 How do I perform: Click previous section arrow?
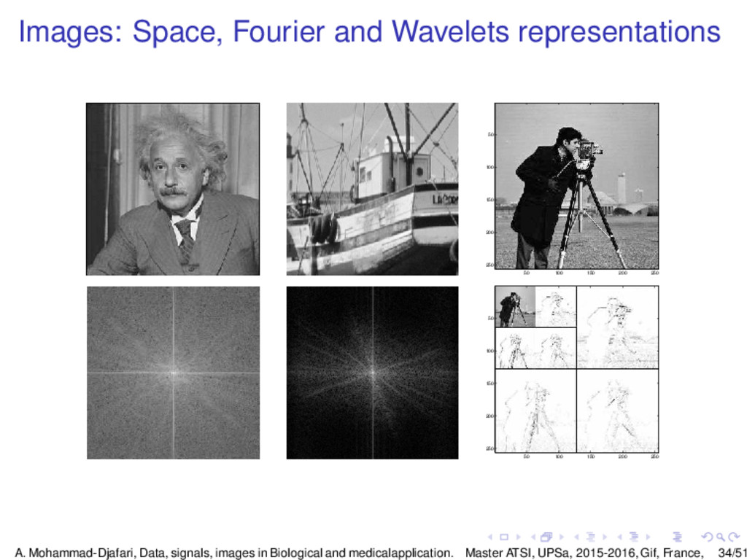pyautogui.click(x=620, y=537)
